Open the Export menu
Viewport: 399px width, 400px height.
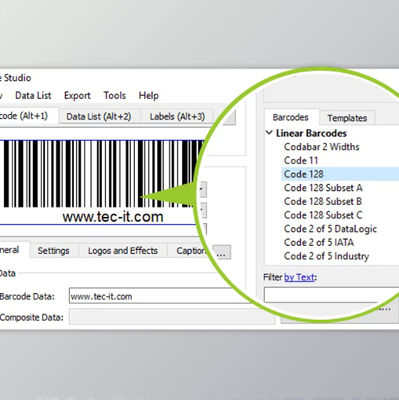(77, 96)
